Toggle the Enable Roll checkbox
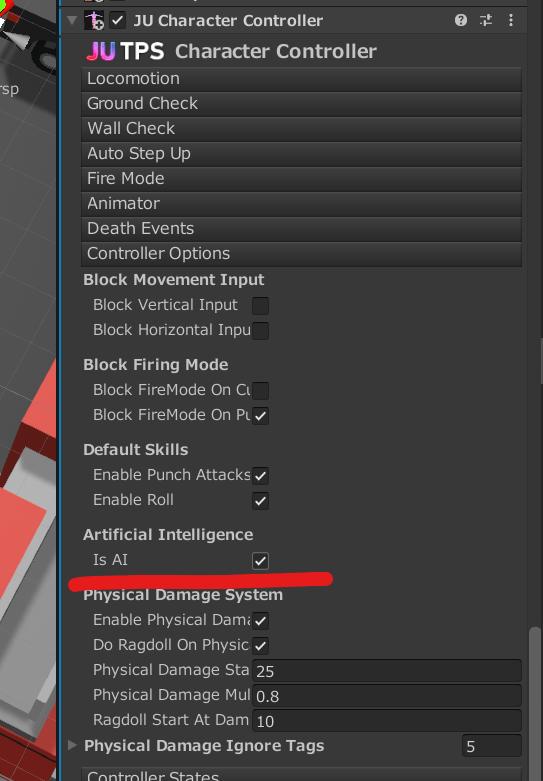The width and height of the screenshot is (543, 781). pos(261,501)
